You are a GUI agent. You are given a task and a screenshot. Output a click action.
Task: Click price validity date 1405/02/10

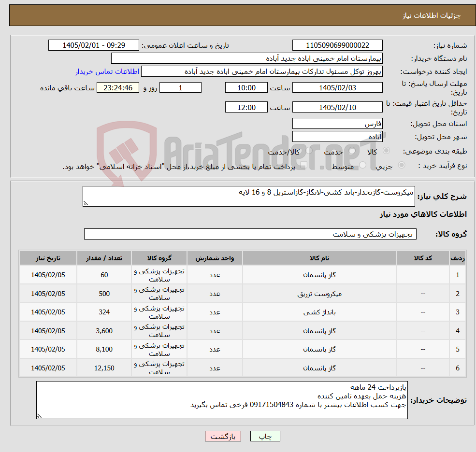337,107
